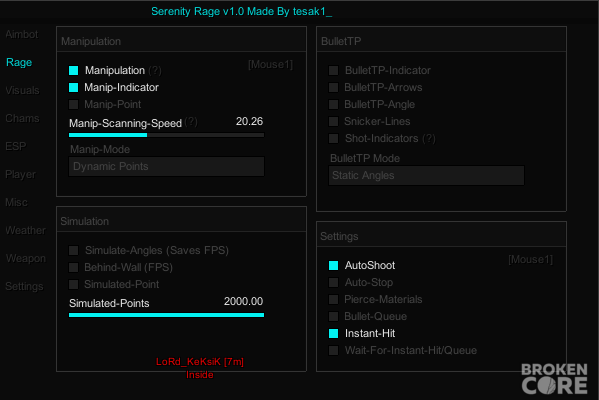Screen dimensions: 599x400
Task: Enable the Manip-Point checkbox
Action: click(x=73, y=104)
